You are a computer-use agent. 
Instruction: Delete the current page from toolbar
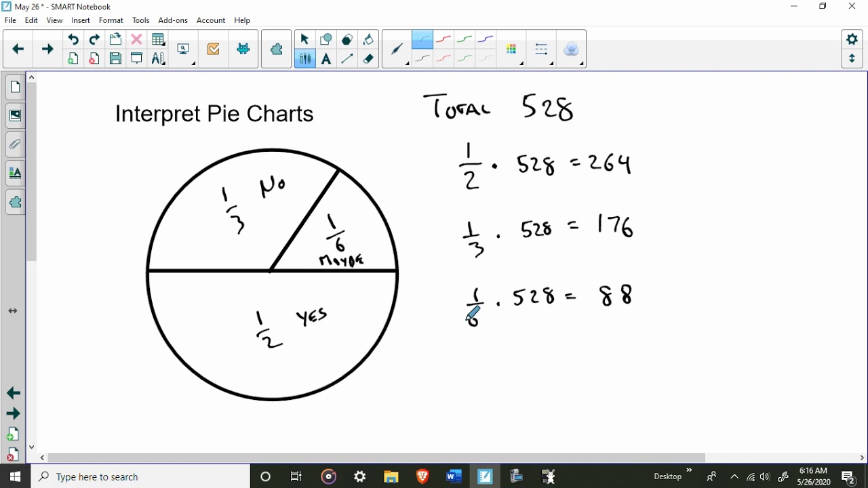[x=94, y=59]
